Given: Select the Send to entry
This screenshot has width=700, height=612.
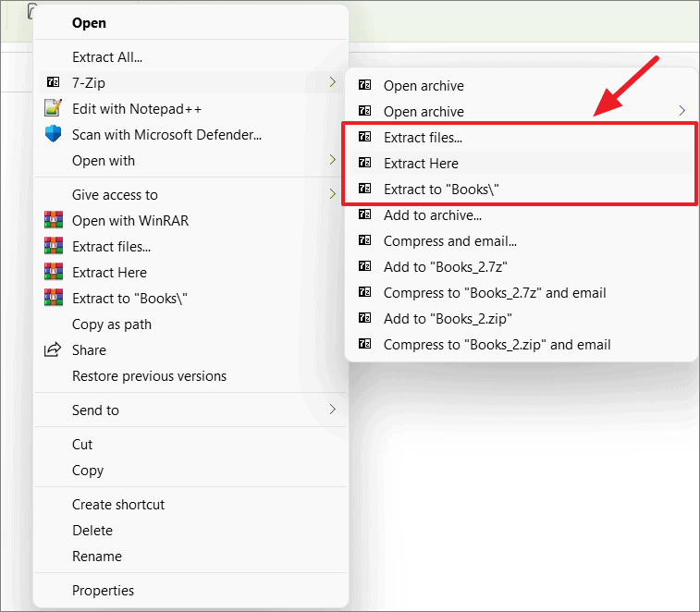Looking at the screenshot, I should [x=191, y=410].
